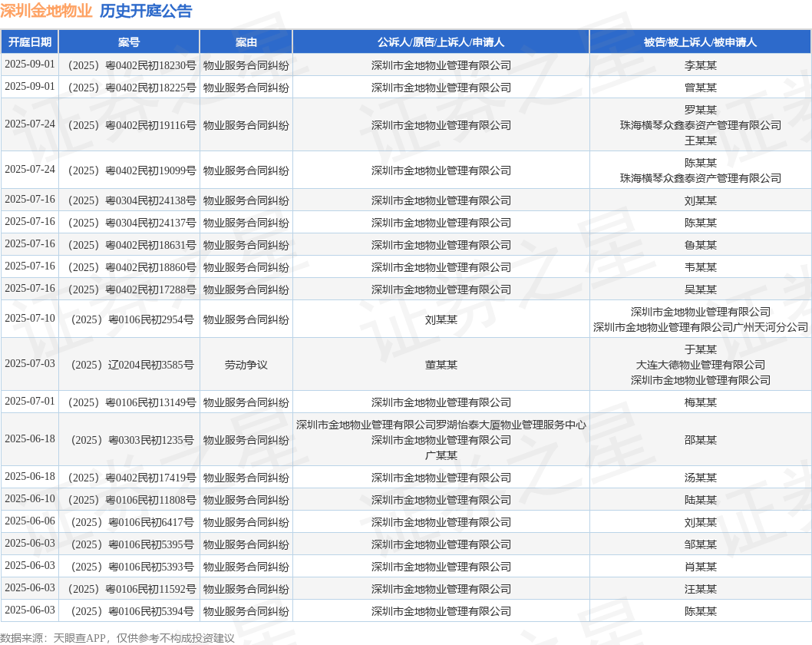Click defendant 邹某某
Screen dimensions: 812x645
700,544
